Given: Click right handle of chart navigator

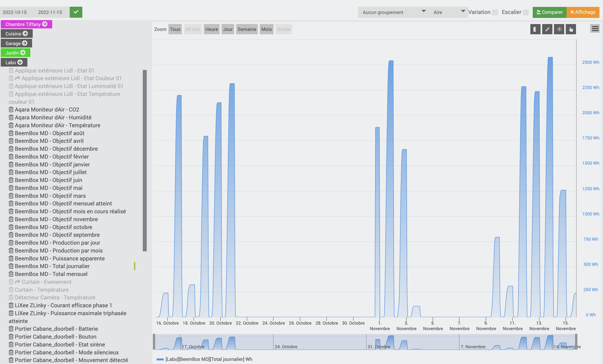Looking at the screenshot, I should click(576, 342).
